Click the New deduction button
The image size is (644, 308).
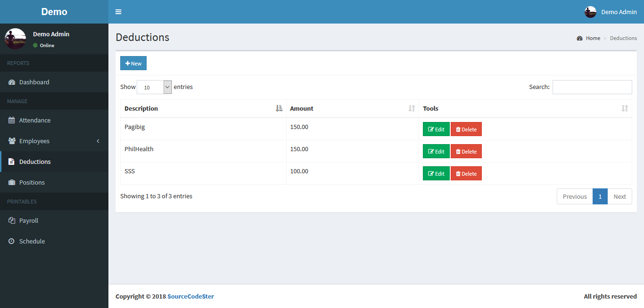133,63
